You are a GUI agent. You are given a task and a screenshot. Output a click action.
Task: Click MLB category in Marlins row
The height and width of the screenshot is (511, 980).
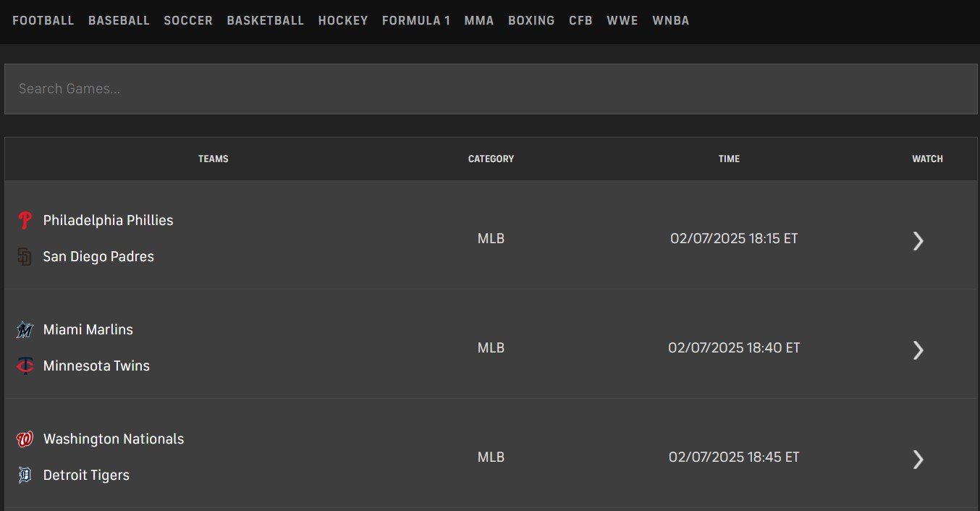click(491, 347)
